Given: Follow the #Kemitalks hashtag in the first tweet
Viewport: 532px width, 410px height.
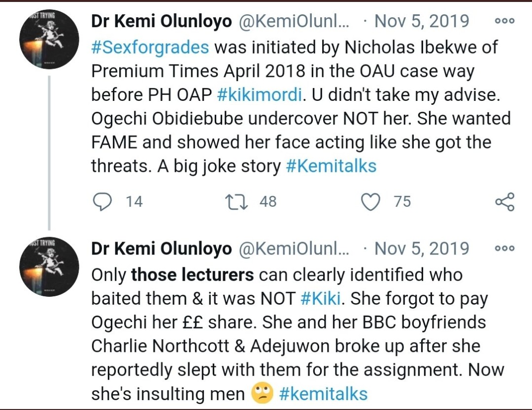Looking at the screenshot, I should pyautogui.click(x=331, y=166).
